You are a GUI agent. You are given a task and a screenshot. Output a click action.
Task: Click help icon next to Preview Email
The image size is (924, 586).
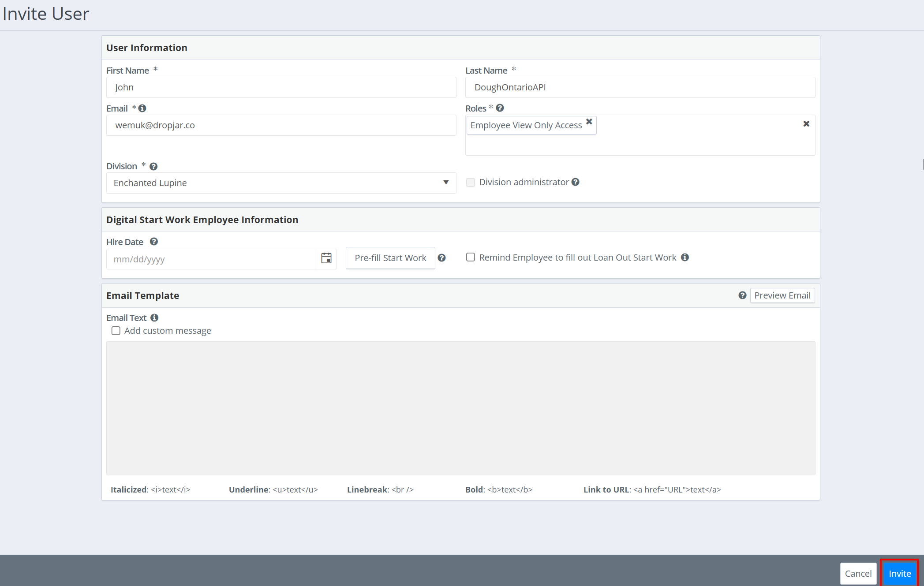tap(742, 295)
